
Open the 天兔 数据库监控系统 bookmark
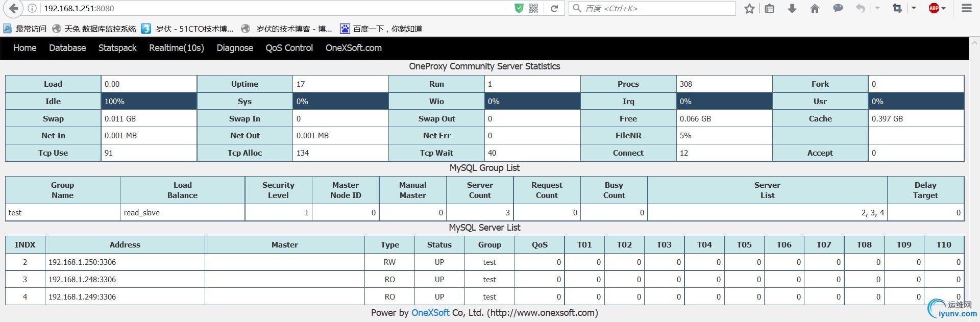pyautogui.click(x=94, y=29)
